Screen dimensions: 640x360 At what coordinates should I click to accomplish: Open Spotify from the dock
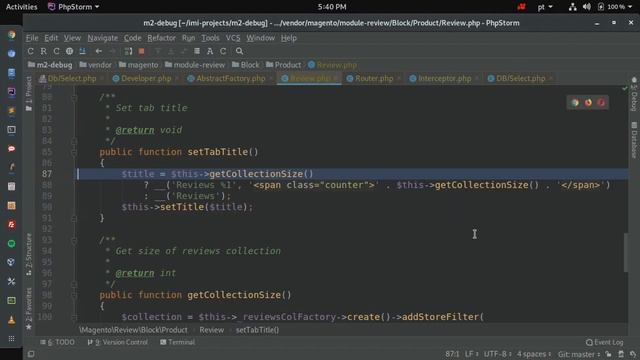[x=11, y=244]
